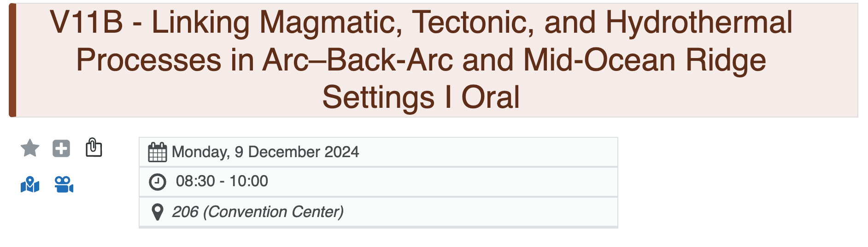The height and width of the screenshot is (247, 868).
Task: Click the word Hydrothermal in the title
Action: click(698, 22)
